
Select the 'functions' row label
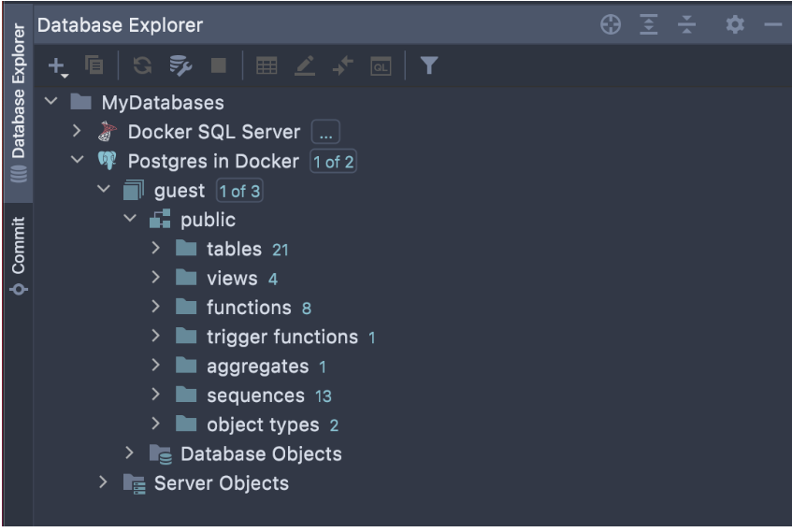(249, 308)
